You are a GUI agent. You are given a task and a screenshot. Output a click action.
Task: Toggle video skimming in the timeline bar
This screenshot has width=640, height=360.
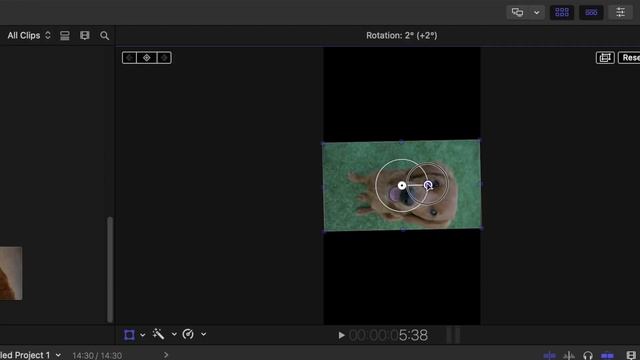pos(549,356)
